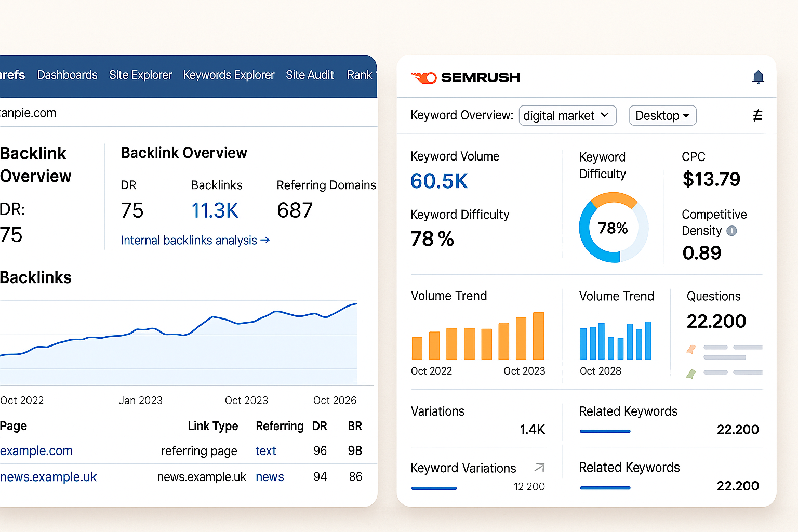Image resolution: width=798 pixels, height=532 pixels.
Task: Open Keywords Explorer in Ahrefs nav
Action: pos(229,75)
